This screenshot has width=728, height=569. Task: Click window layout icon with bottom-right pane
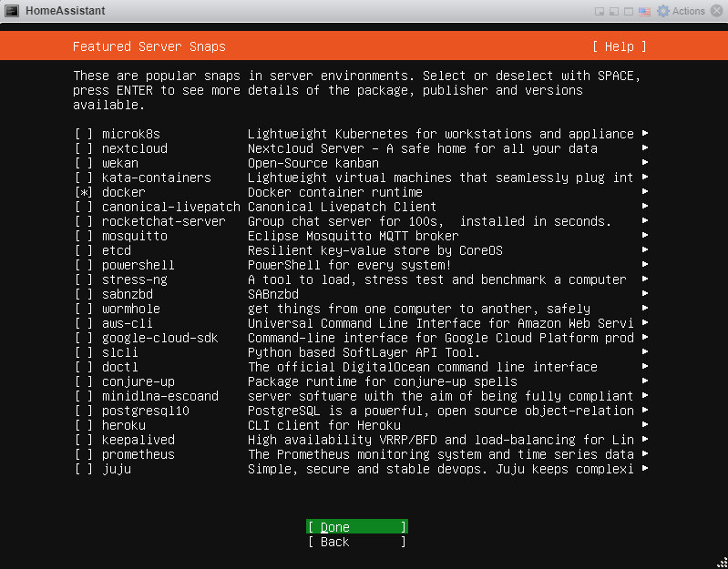600,11
